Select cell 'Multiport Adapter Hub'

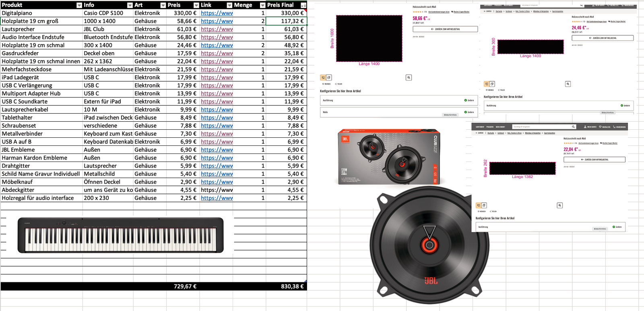pos(41,93)
